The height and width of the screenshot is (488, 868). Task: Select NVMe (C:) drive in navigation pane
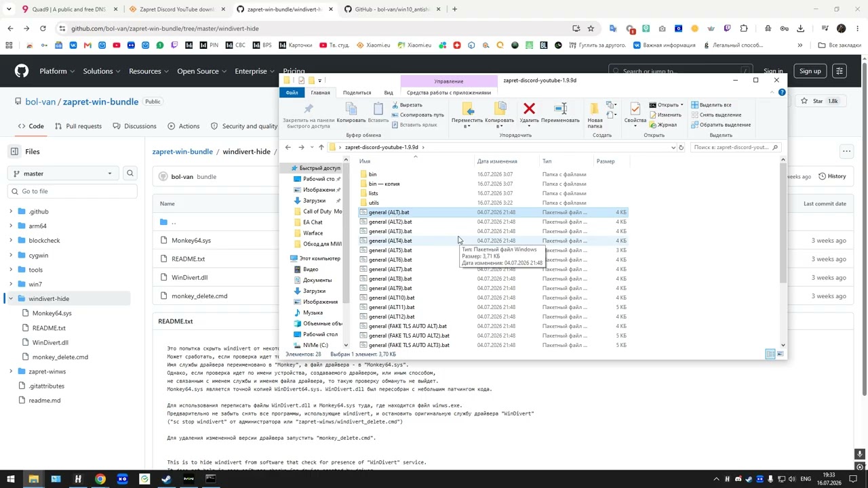315,345
